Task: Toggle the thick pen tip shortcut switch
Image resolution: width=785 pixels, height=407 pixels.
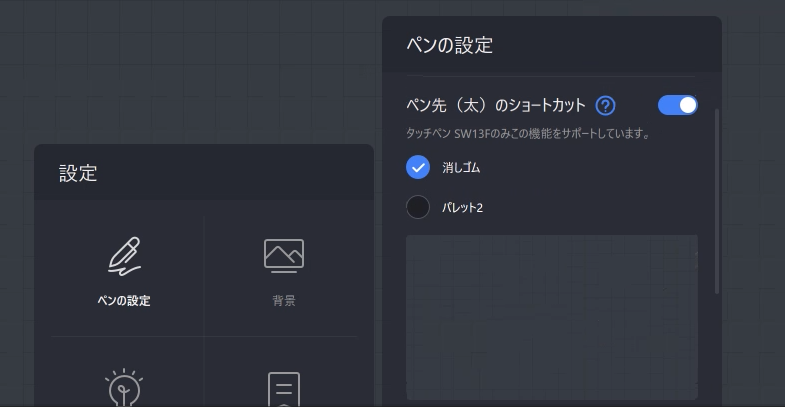Action: [x=677, y=105]
